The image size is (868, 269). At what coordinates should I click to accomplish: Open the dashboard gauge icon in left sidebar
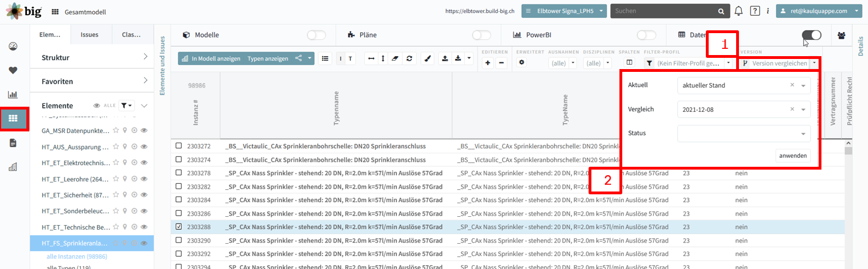click(13, 46)
